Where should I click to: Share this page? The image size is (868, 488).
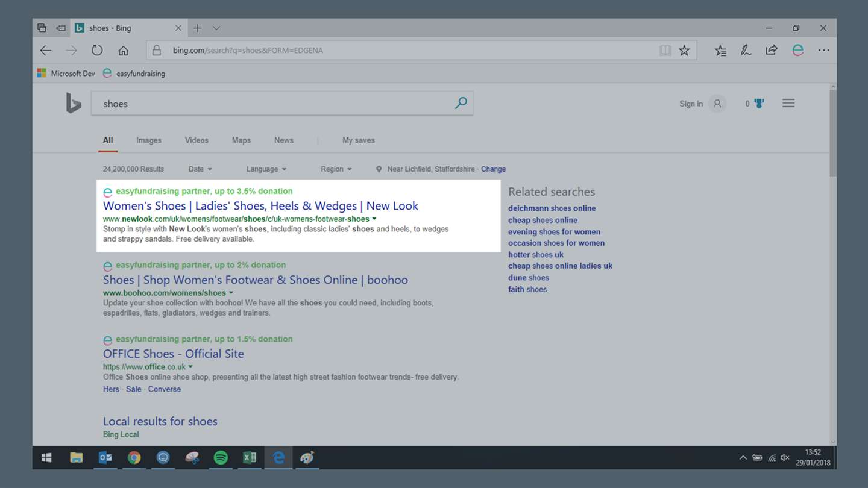(x=772, y=51)
